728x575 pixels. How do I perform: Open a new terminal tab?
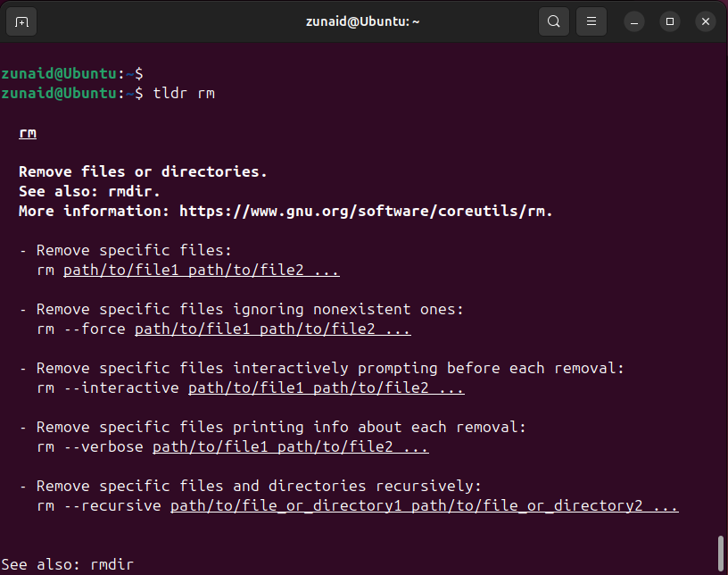[x=23, y=21]
